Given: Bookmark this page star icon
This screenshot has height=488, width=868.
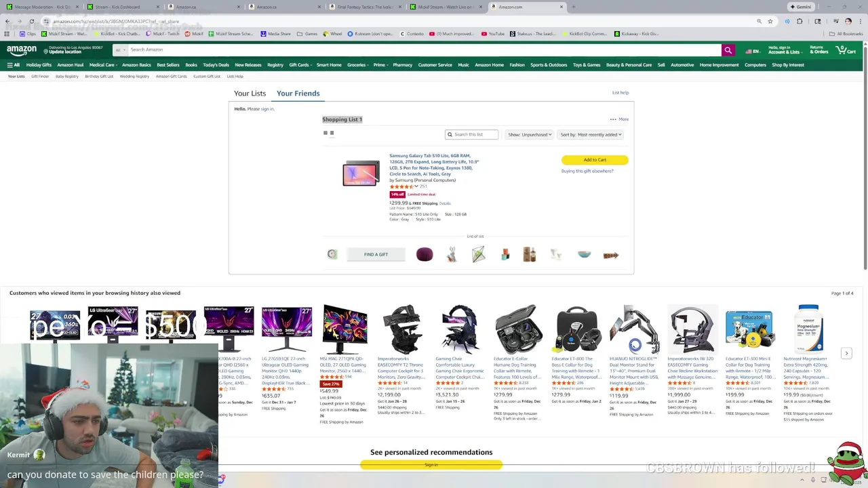Looking at the screenshot, I should tap(770, 21).
